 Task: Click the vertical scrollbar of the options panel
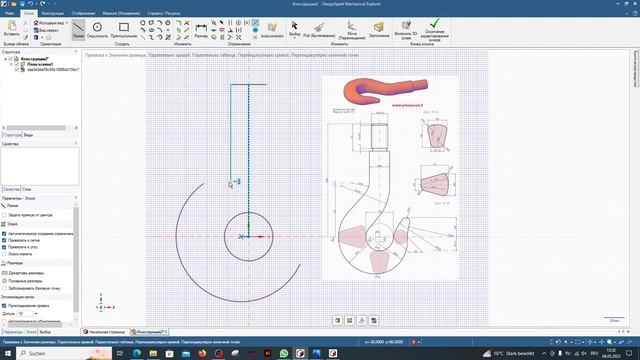point(76,259)
